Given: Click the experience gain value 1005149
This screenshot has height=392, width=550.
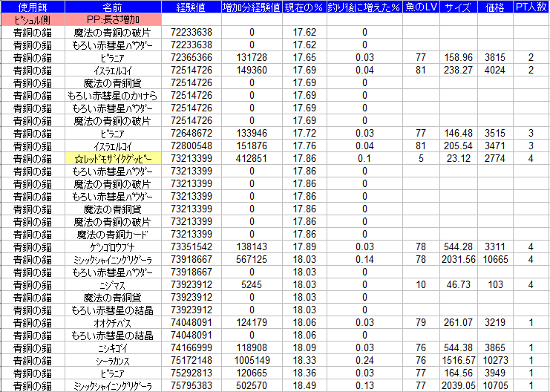Looking at the screenshot, I should coord(252,361).
